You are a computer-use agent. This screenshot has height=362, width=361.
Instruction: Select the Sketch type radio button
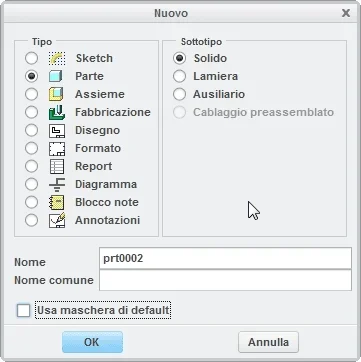click(31, 58)
